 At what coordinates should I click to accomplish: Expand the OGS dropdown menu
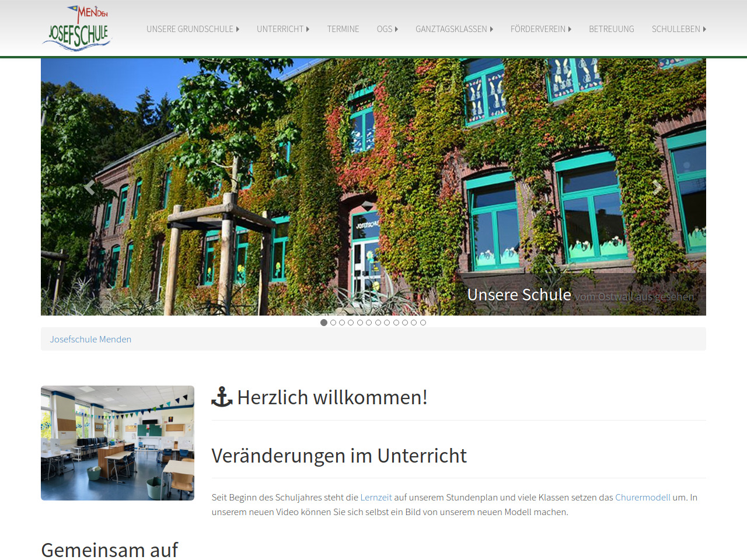tap(387, 29)
